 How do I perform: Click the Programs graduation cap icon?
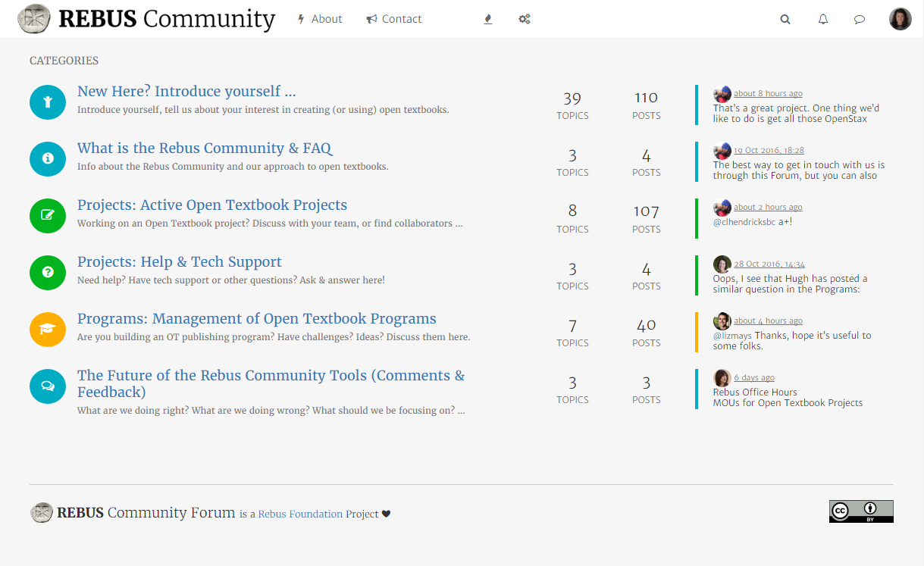tap(48, 329)
